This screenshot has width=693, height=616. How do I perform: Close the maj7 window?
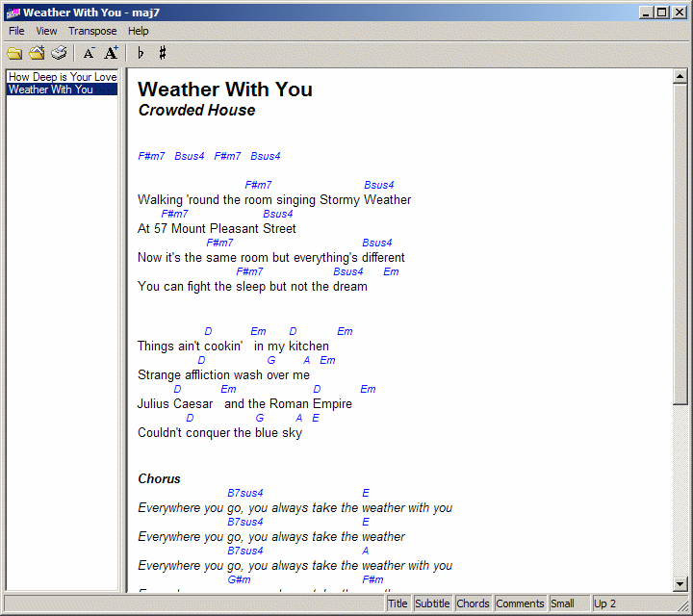679,13
